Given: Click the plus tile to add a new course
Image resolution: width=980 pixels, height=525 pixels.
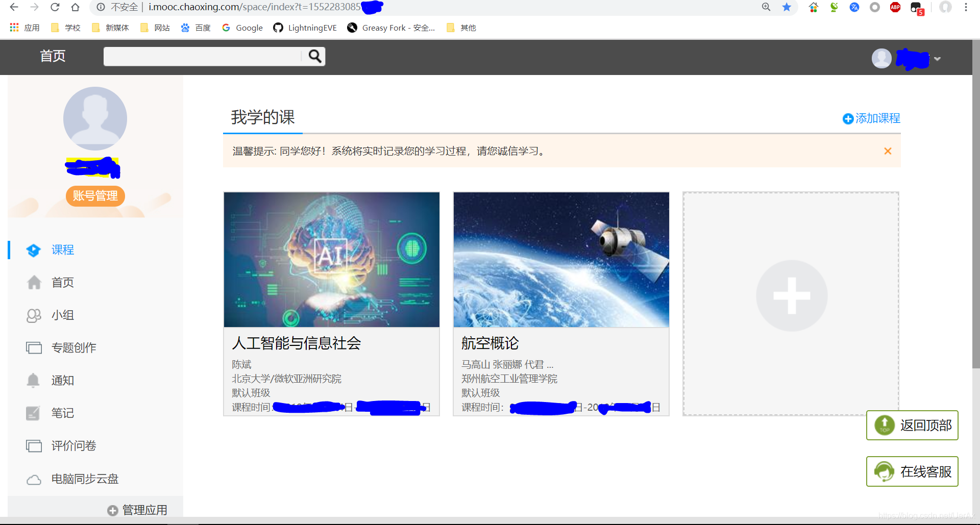Looking at the screenshot, I should (791, 295).
